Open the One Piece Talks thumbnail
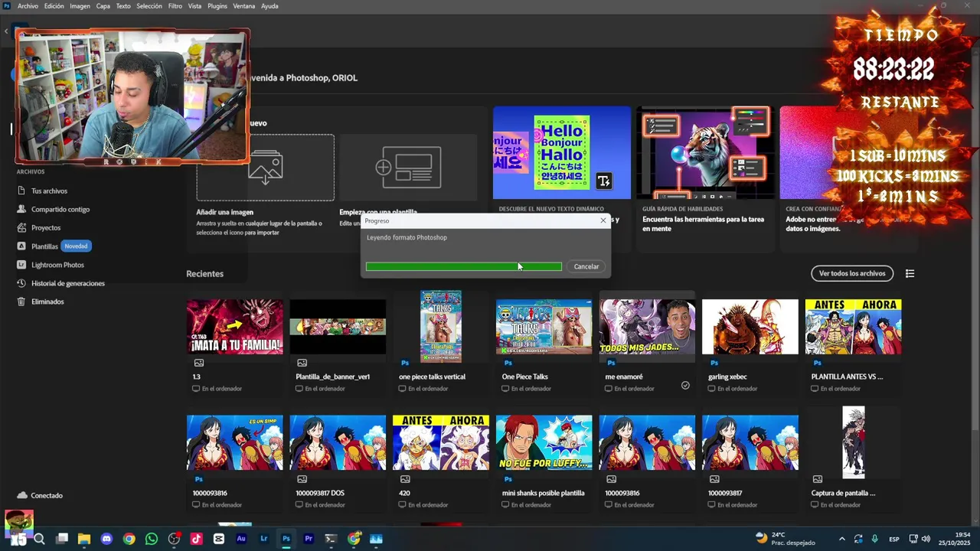Image resolution: width=980 pixels, height=551 pixels. click(x=544, y=327)
